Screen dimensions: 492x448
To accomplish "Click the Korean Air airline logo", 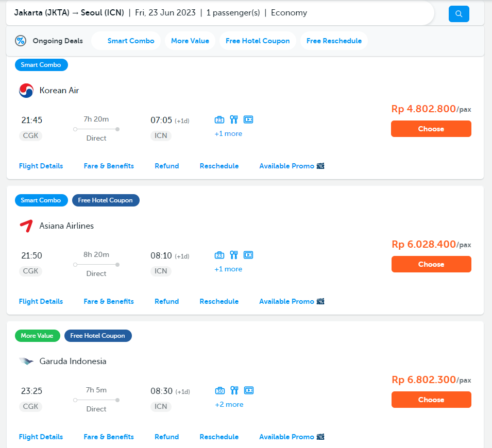I will 26,91.
